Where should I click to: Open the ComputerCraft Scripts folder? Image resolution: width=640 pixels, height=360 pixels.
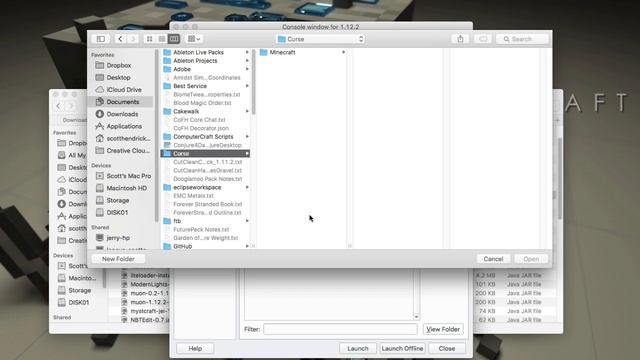click(x=203, y=137)
